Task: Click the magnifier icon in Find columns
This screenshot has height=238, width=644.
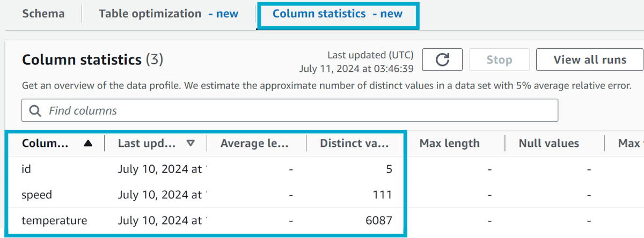Action: click(35, 111)
